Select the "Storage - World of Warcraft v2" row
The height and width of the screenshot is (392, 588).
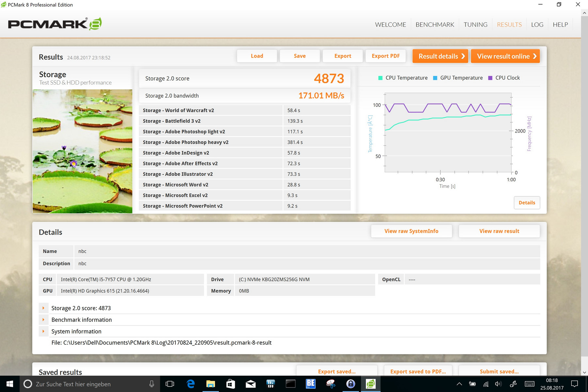245,110
